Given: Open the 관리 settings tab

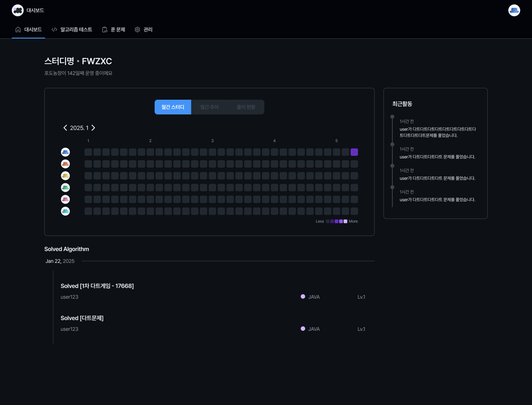Looking at the screenshot, I should (143, 29).
